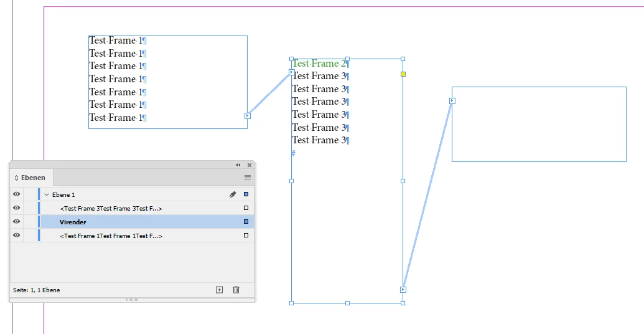Switch to the Ebenen tab
Image resolution: width=644 pixels, height=334 pixels.
31,178
